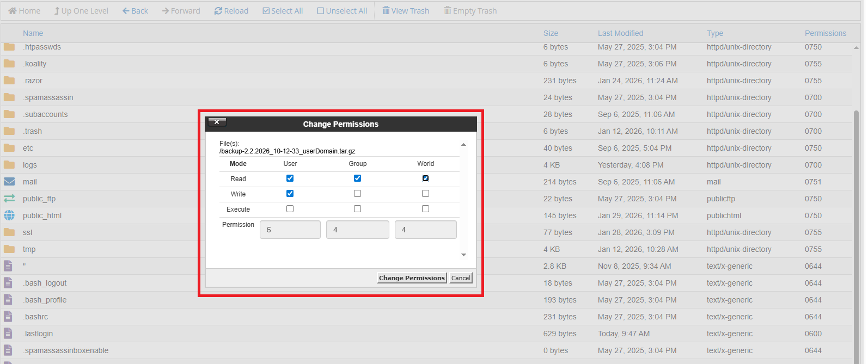
Task: Click the public_ftp transfer arrows icon
Action: click(9, 199)
